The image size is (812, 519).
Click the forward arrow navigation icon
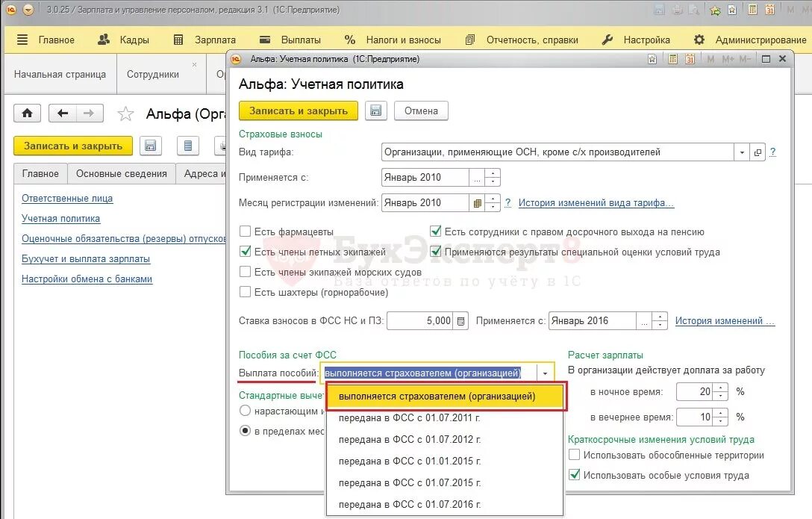click(89, 113)
